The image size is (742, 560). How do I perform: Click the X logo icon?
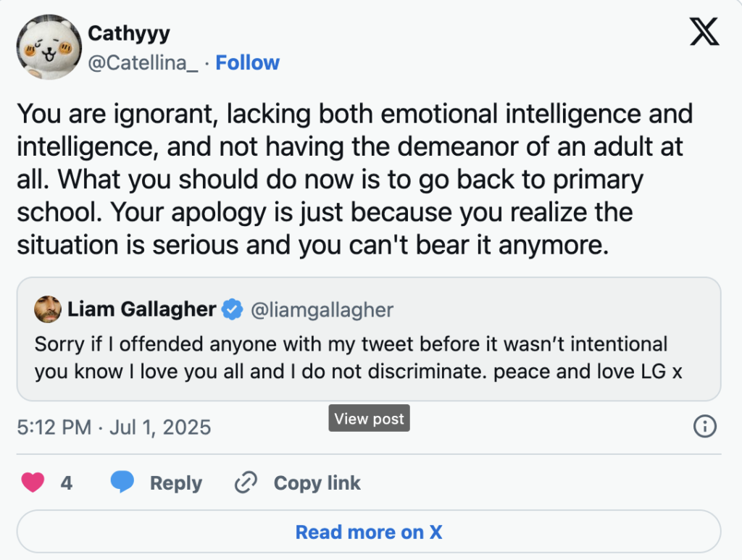click(x=704, y=32)
